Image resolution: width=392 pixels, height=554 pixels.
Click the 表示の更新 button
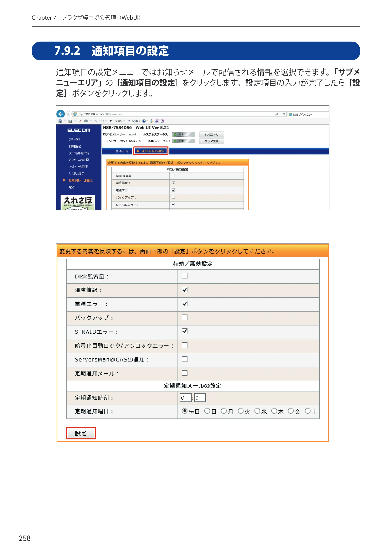pyautogui.click(x=212, y=141)
